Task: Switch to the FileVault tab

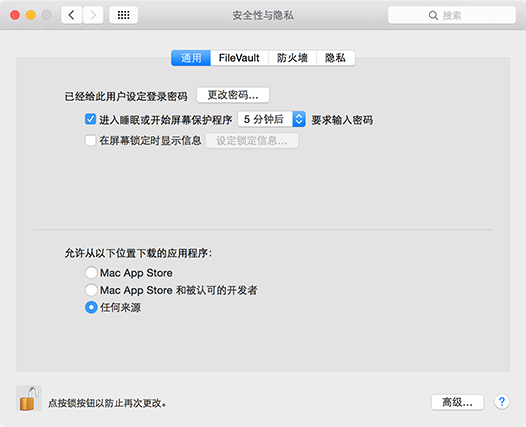Action: pyautogui.click(x=239, y=58)
